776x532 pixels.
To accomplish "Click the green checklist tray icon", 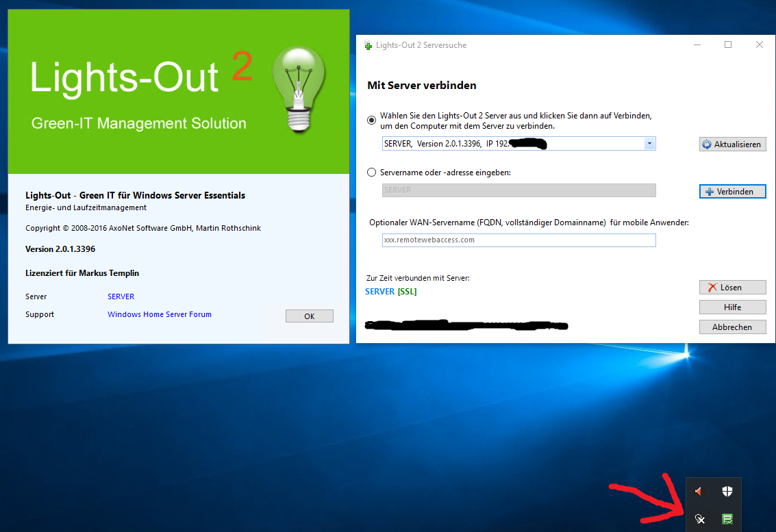I will click(x=727, y=519).
